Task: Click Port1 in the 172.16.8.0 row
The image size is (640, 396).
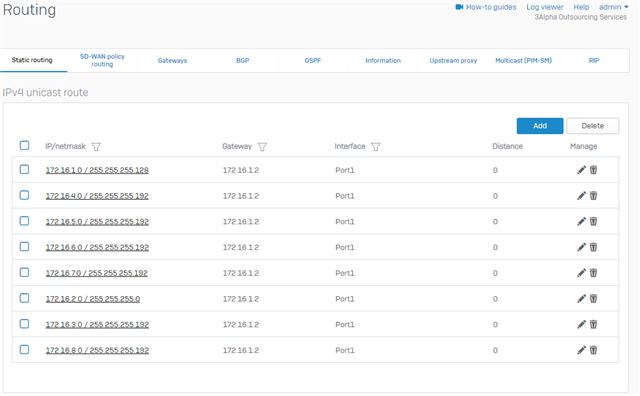Action: pyautogui.click(x=344, y=350)
